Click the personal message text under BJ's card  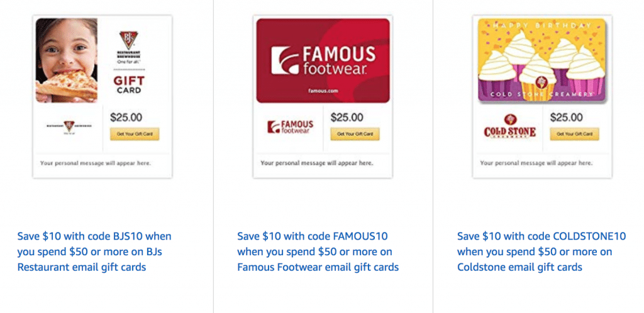click(x=96, y=163)
